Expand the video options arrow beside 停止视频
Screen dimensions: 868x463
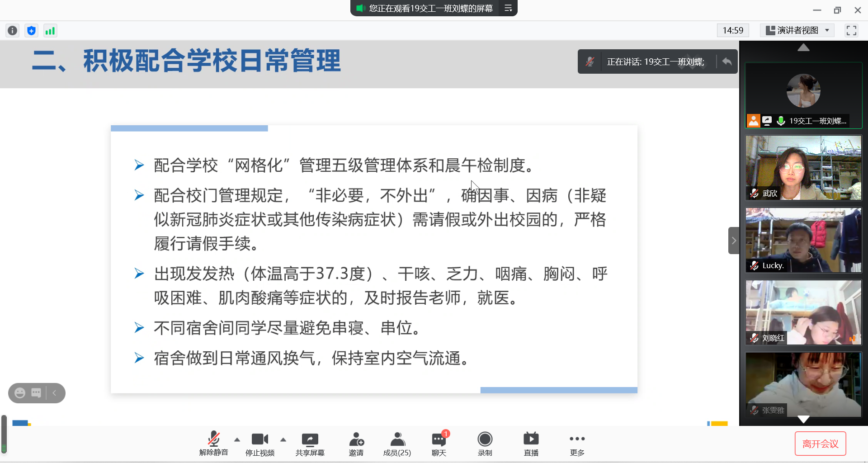pyautogui.click(x=283, y=439)
